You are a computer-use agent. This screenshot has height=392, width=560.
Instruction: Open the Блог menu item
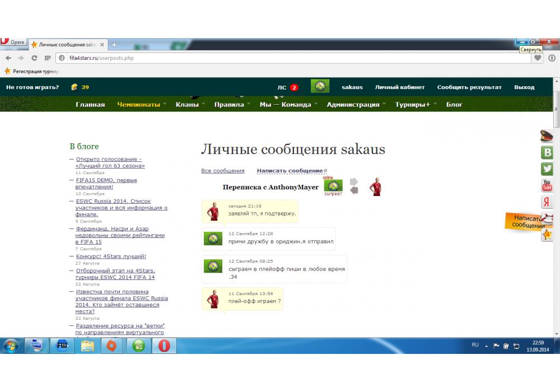click(x=454, y=105)
